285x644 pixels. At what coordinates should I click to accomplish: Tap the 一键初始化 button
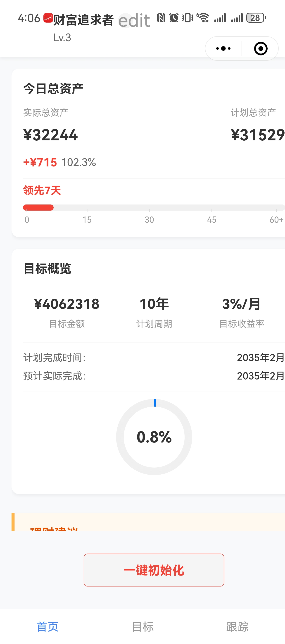click(x=154, y=570)
